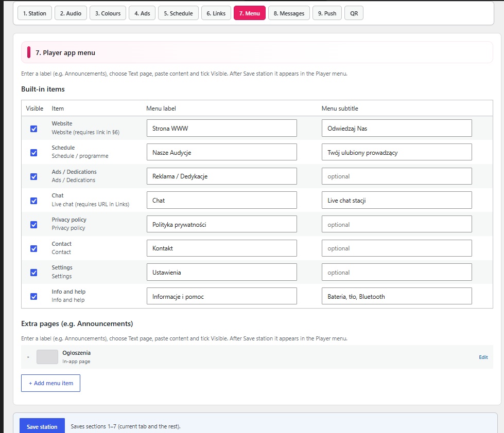Image resolution: width=504 pixels, height=433 pixels.
Task: Toggle visibility of the Schedule item
Action: (x=34, y=153)
